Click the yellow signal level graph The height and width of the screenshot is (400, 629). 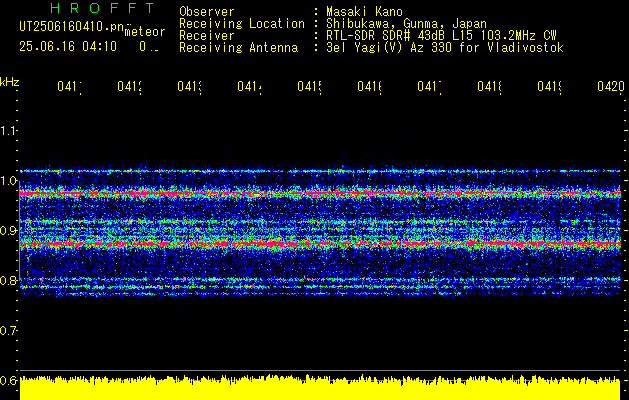click(320, 388)
